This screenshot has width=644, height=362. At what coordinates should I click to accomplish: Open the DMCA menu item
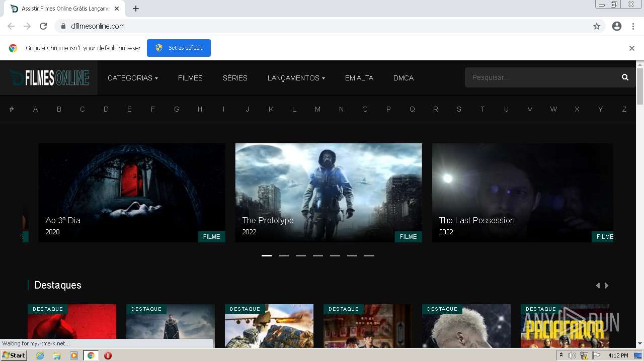click(404, 78)
